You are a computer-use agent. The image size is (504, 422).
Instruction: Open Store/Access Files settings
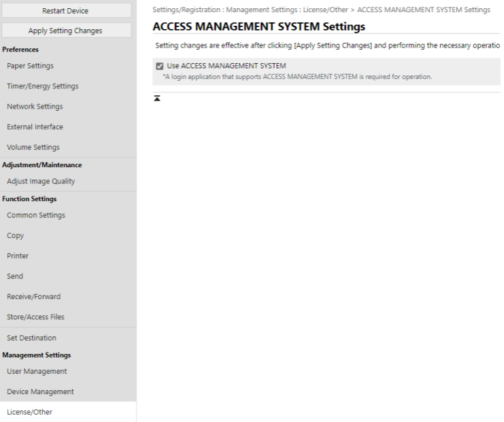36,317
